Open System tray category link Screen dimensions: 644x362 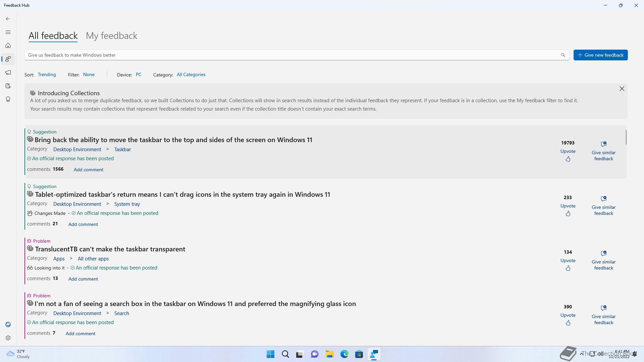(127, 204)
